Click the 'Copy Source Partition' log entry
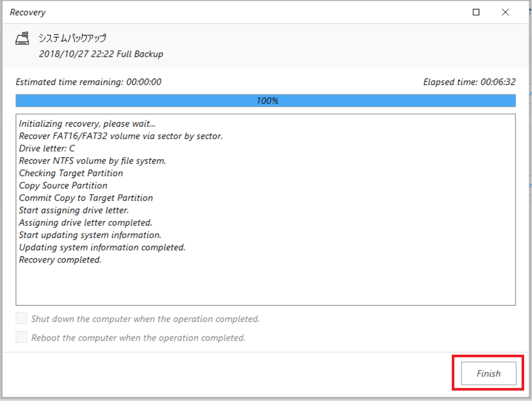The height and width of the screenshot is (401, 532). point(63,186)
